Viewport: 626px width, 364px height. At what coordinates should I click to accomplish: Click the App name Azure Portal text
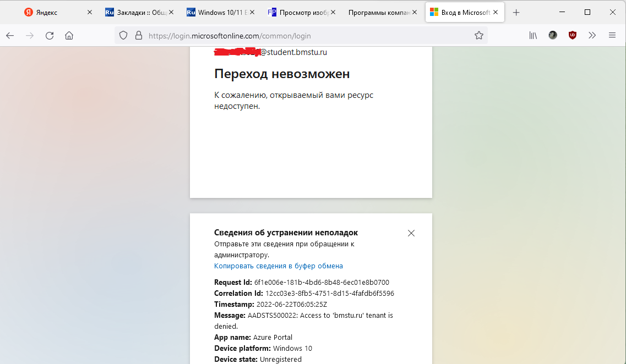tap(253, 337)
